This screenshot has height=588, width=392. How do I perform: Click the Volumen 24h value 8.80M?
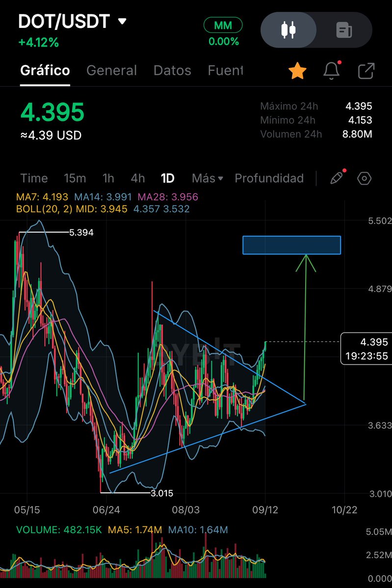tap(358, 134)
